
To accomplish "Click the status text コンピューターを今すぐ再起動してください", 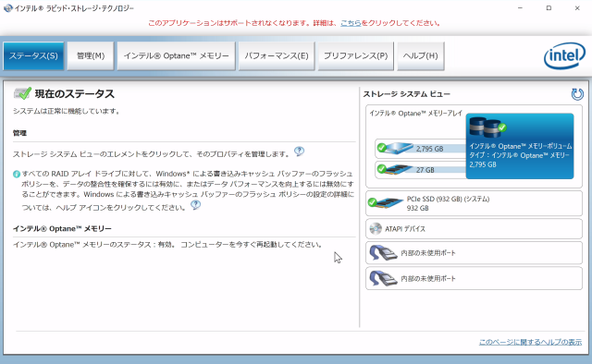I will click(251, 245).
